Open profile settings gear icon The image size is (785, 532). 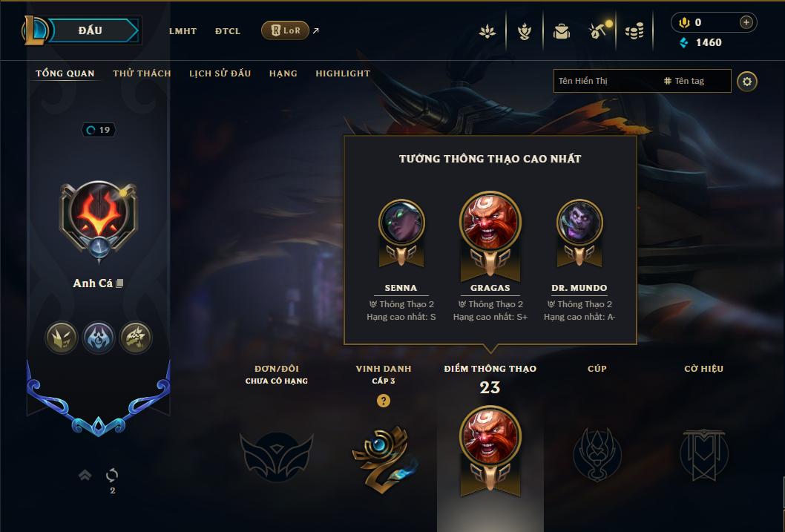coord(747,82)
